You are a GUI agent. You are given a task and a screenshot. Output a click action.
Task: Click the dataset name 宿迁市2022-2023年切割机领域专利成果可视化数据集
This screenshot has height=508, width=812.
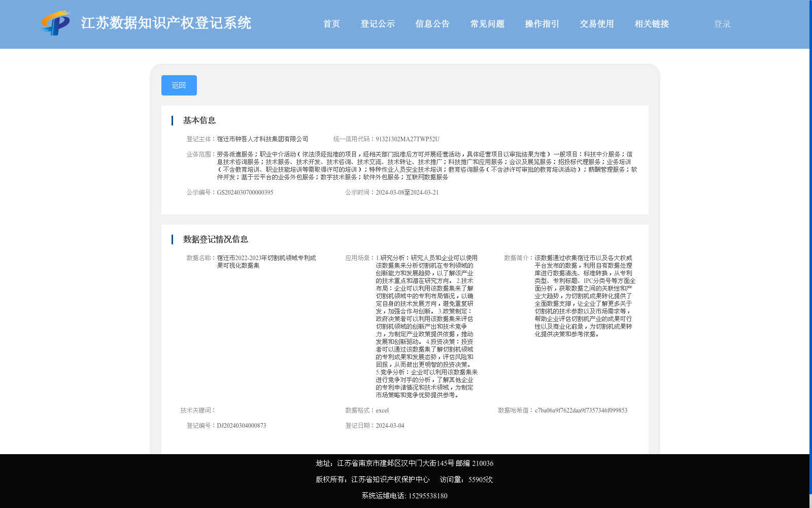pyautogui.click(x=266, y=262)
